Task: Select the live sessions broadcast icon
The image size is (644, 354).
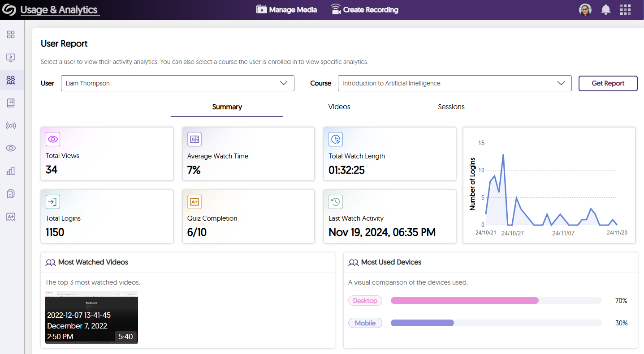Action: click(11, 125)
